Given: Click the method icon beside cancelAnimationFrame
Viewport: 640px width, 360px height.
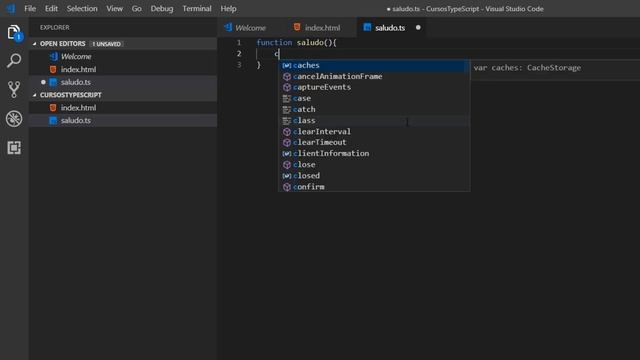Looking at the screenshot, I should tap(287, 76).
